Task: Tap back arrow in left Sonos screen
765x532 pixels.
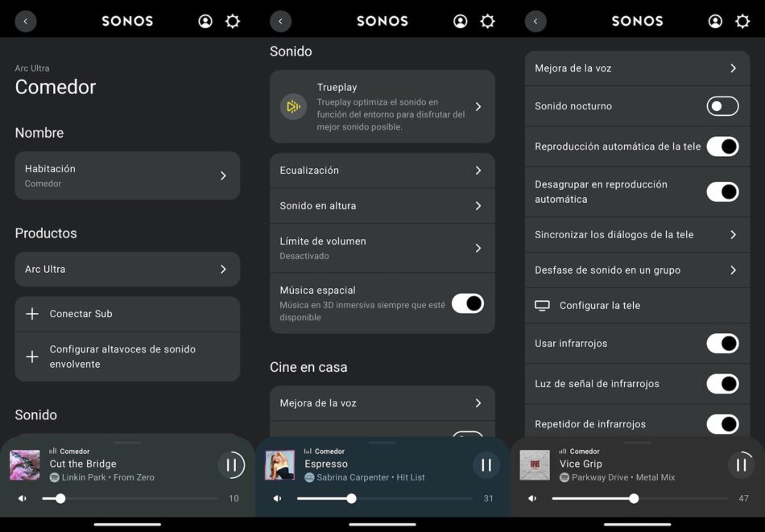Action: point(26,22)
